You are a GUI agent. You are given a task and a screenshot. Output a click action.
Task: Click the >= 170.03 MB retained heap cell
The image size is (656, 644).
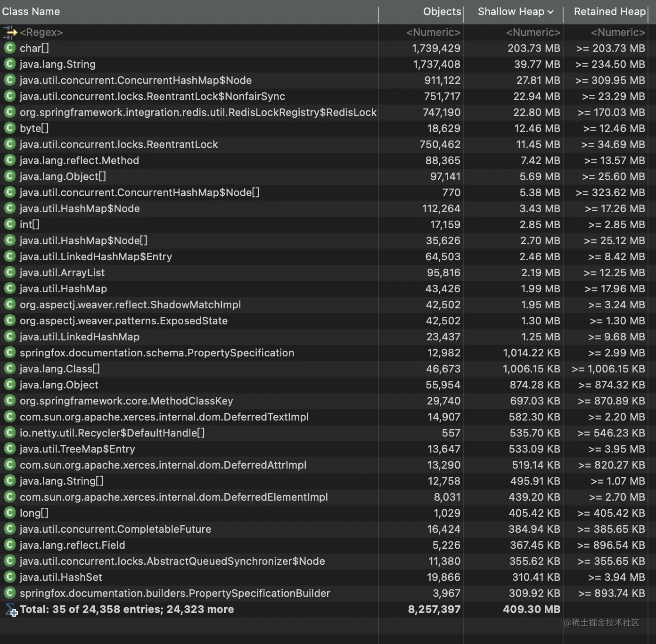[x=611, y=112]
